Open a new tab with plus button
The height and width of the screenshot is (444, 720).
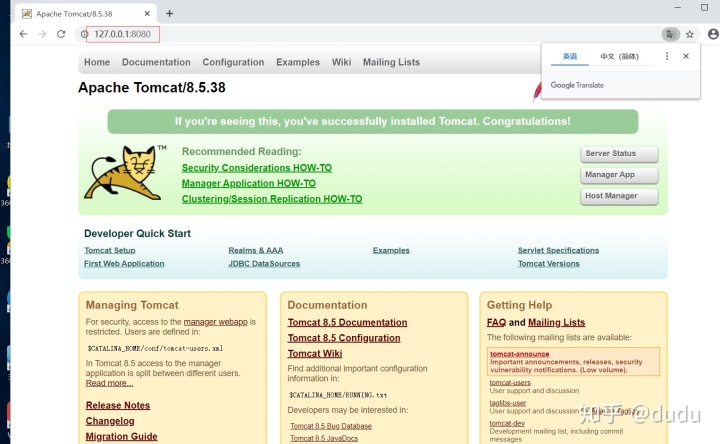[169, 13]
